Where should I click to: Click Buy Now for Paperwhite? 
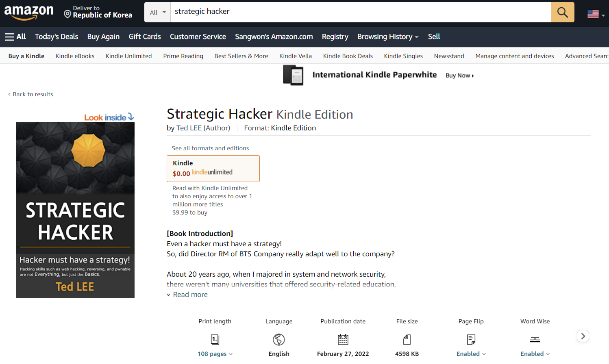point(460,76)
